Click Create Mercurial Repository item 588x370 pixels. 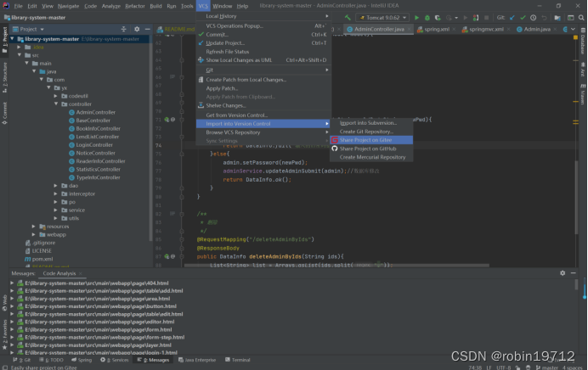371,157
